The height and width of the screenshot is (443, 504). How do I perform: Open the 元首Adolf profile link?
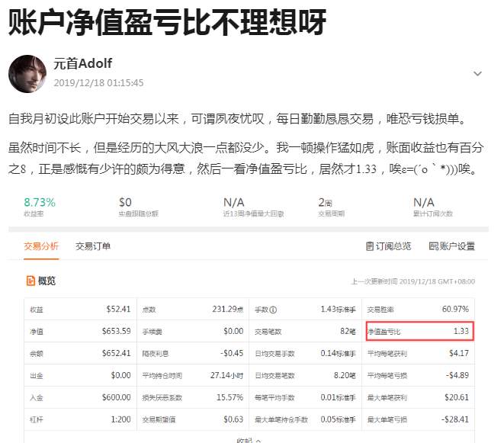(x=82, y=63)
